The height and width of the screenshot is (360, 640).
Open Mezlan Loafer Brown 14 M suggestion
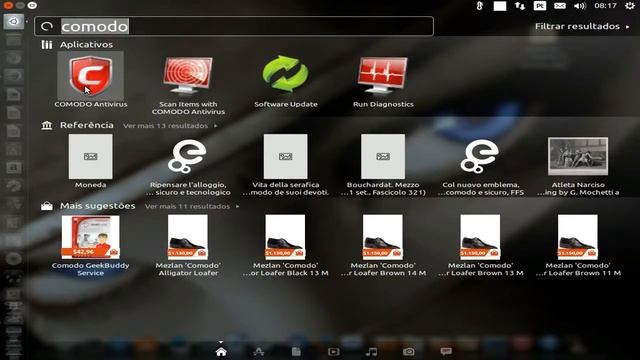point(383,246)
